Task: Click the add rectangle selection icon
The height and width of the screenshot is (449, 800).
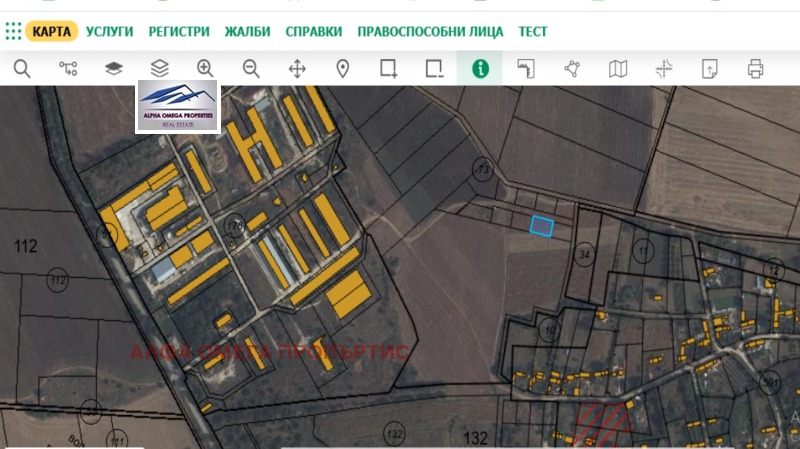Action: [x=388, y=68]
